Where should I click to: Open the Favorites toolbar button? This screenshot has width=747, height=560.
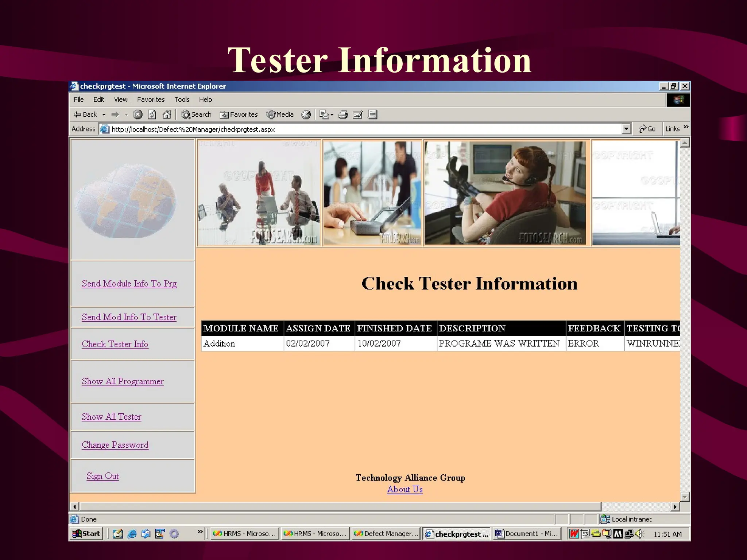click(x=239, y=114)
